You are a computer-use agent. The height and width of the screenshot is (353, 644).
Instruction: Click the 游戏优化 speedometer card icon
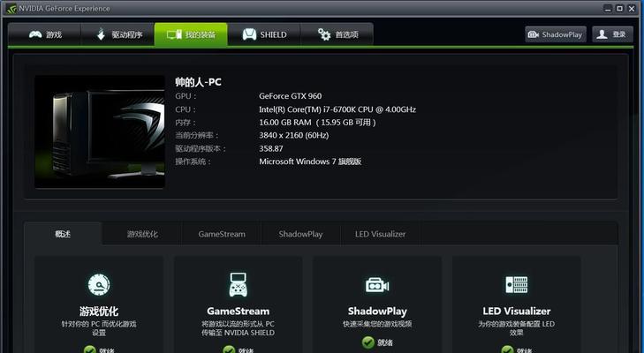pos(99,284)
